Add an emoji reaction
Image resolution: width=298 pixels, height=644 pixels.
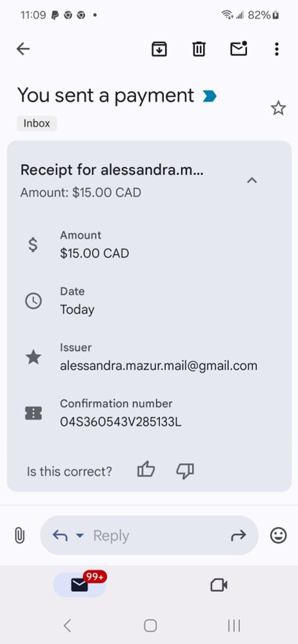[278, 536]
